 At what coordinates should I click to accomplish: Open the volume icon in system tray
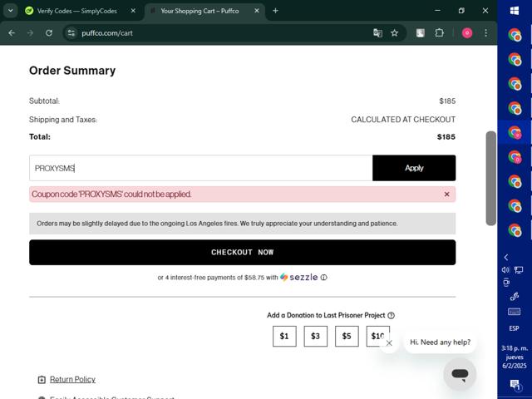pyautogui.click(x=505, y=269)
